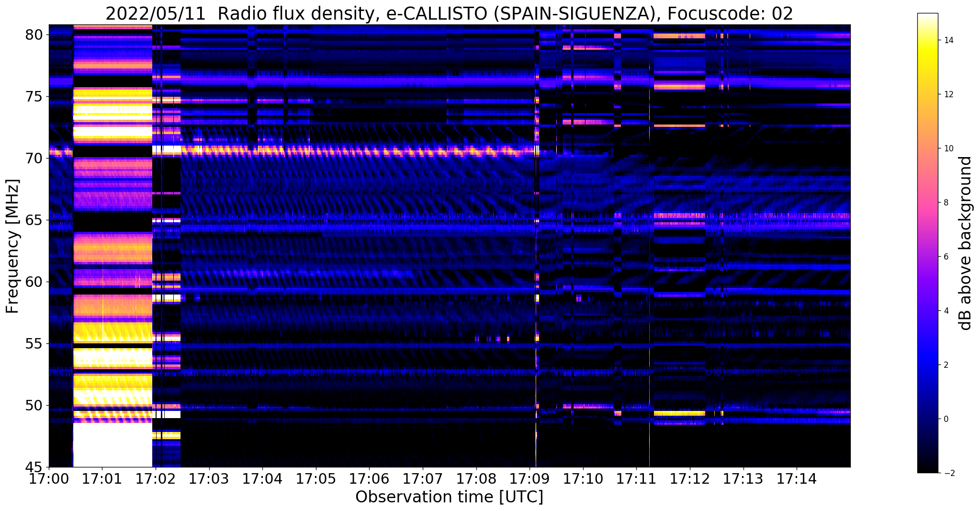Click the 'Frequency [MHz]' axis label
The image size is (980, 511).
point(12,246)
